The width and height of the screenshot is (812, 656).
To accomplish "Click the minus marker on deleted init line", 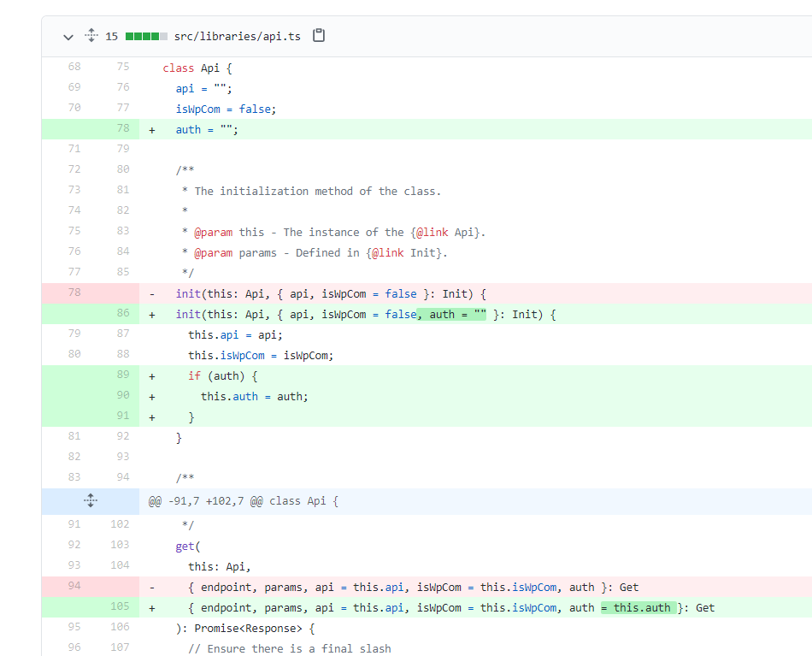I will (152, 294).
